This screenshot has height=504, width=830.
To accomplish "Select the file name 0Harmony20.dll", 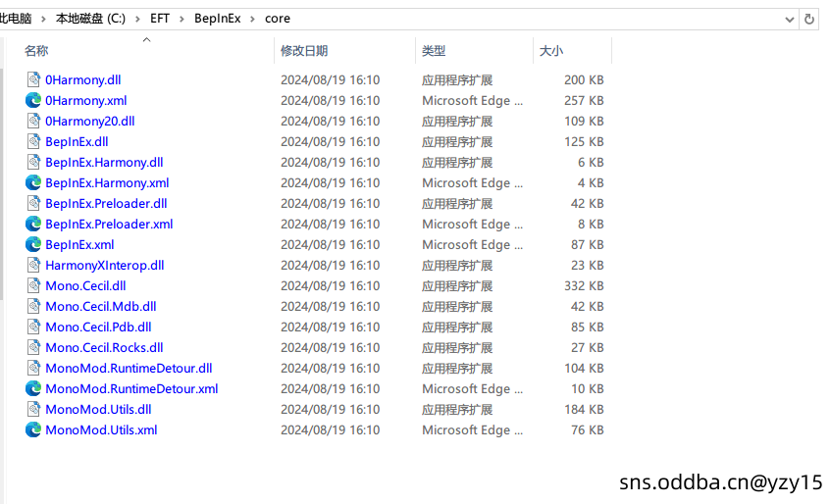I will (90, 122).
